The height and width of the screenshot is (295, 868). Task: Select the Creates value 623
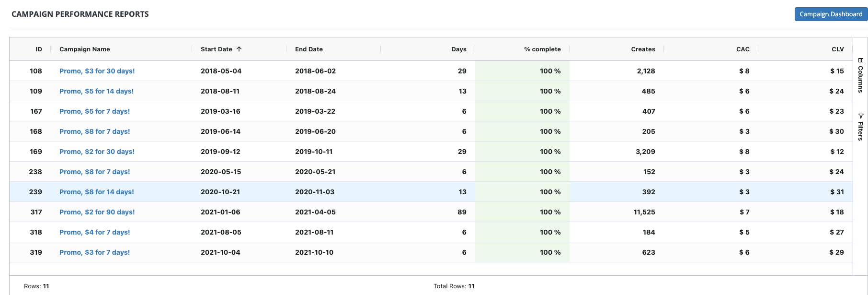click(x=649, y=252)
